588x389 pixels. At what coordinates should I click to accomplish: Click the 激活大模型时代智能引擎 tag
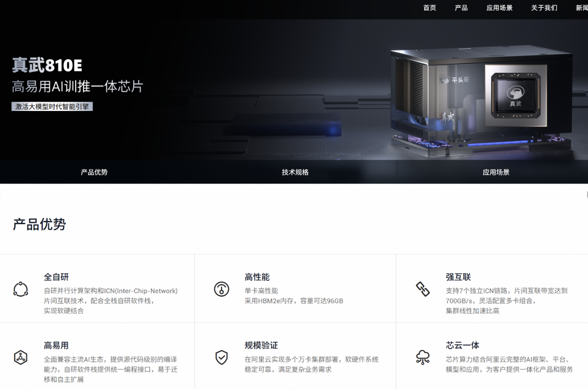pos(52,107)
